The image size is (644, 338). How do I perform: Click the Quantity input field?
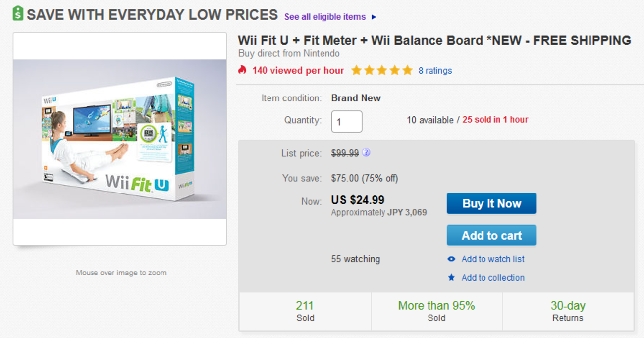click(x=346, y=122)
